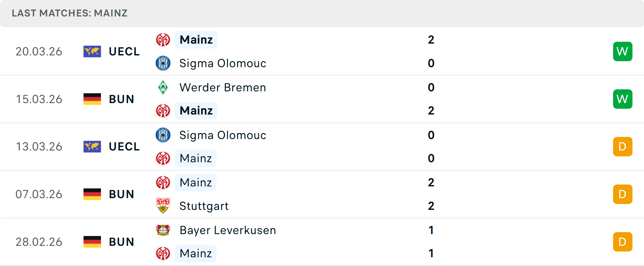644x266 pixels.
Task: Click Werder Bremen diamond logo
Action: [163, 87]
